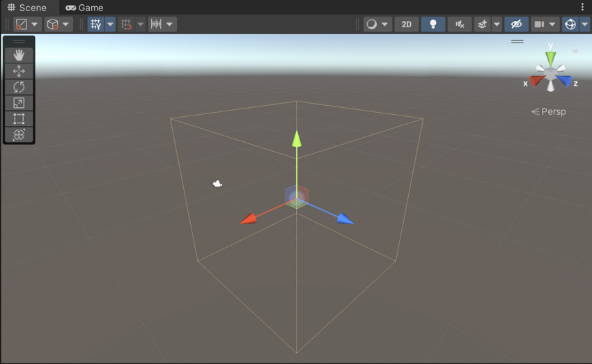The height and width of the screenshot is (364, 592).
Task: Enable 2D view mode
Action: tap(406, 24)
